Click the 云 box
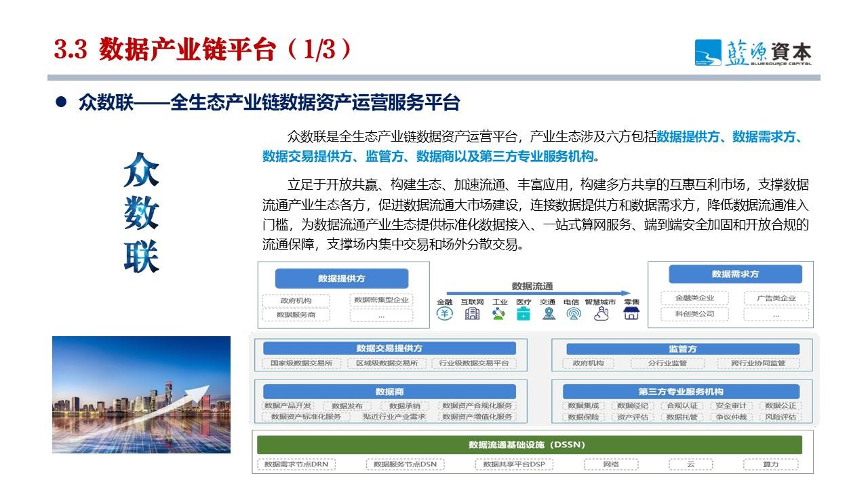868x488 pixels. click(690, 464)
